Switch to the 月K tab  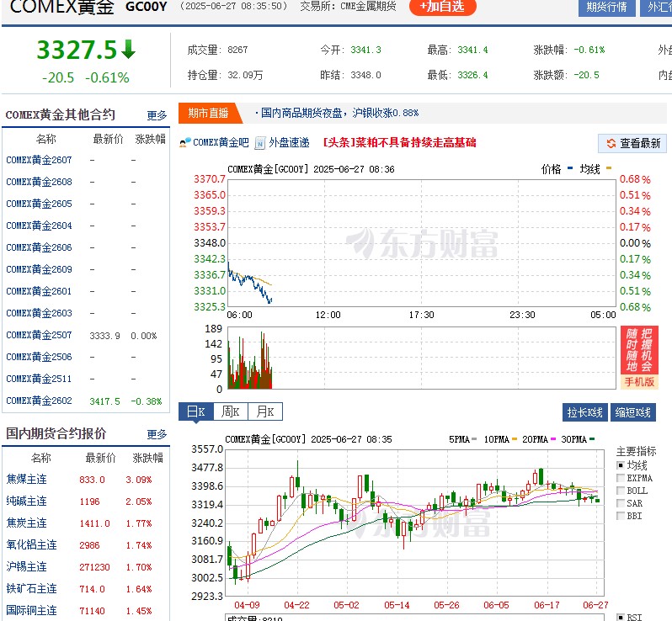click(265, 412)
